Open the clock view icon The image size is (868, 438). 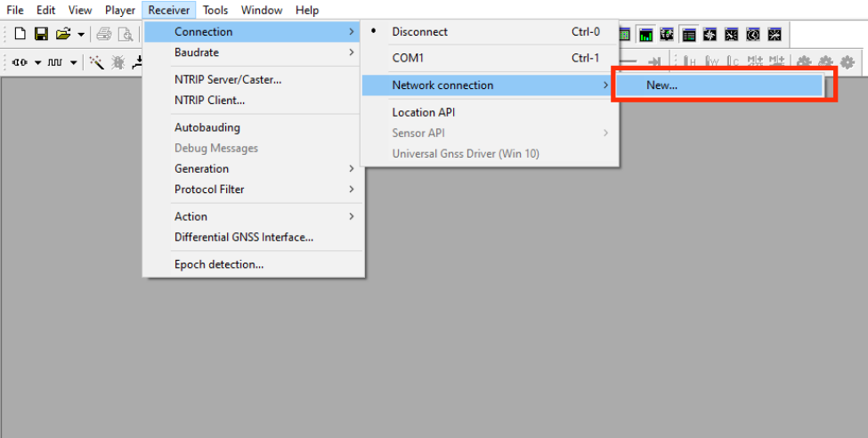753,35
